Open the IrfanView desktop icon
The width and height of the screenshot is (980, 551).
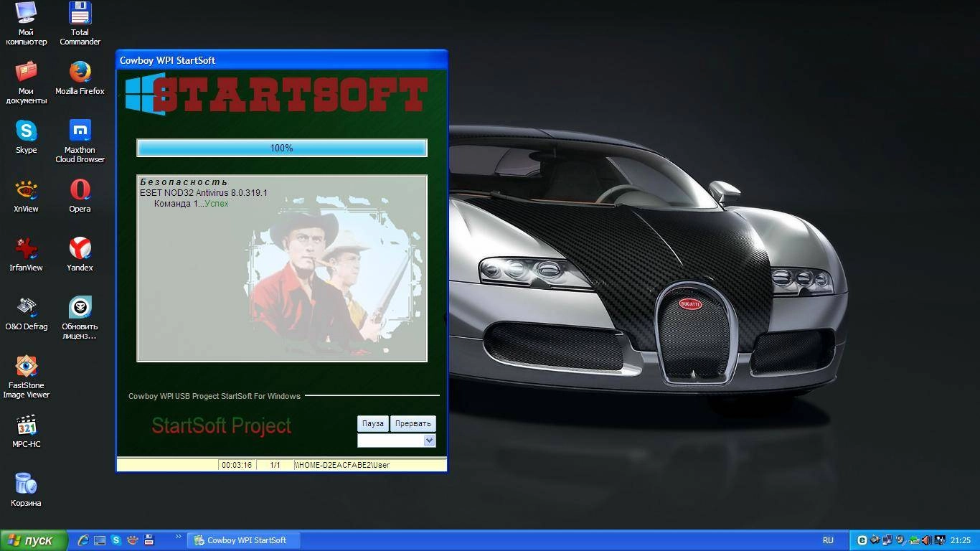click(x=26, y=255)
